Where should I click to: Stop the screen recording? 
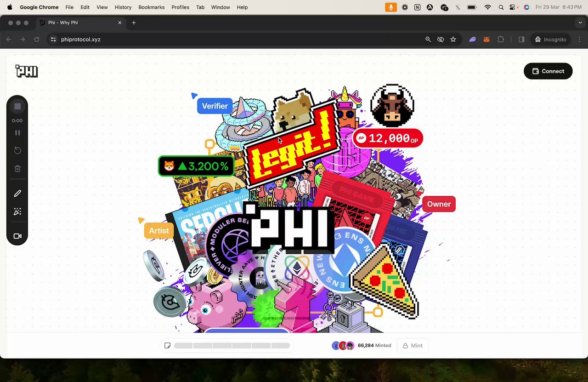click(x=17, y=106)
